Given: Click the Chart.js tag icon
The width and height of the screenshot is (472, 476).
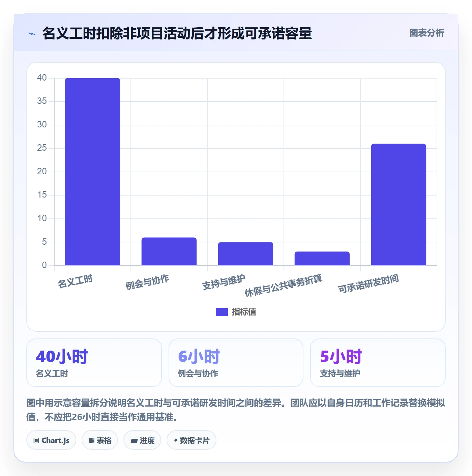Looking at the screenshot, I should click(x=36, y=440).
